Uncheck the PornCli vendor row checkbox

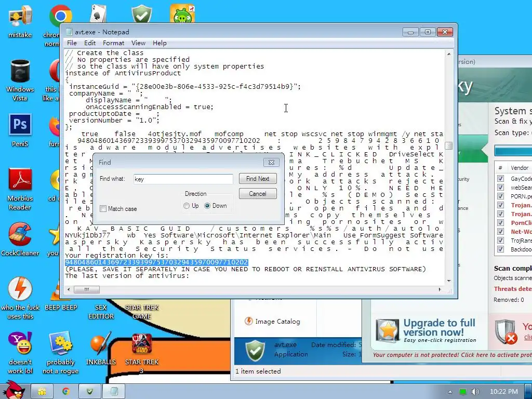tap(500, 222)
